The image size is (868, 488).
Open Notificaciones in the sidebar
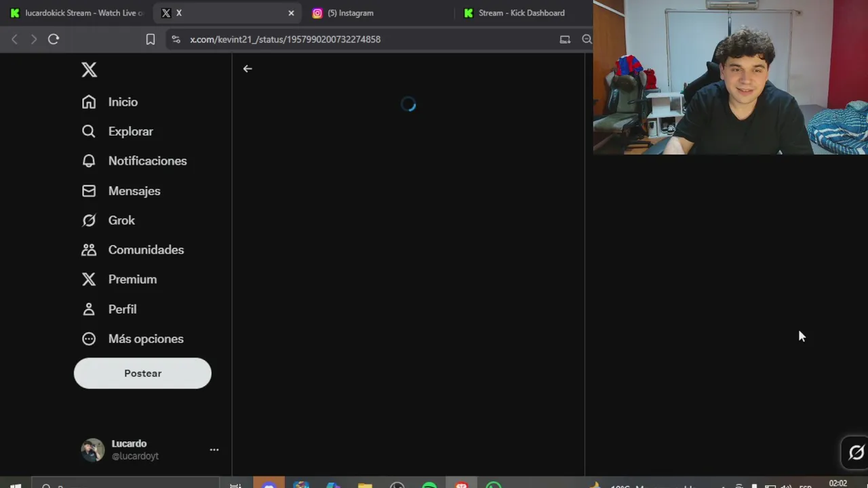[x=134, y=161]
